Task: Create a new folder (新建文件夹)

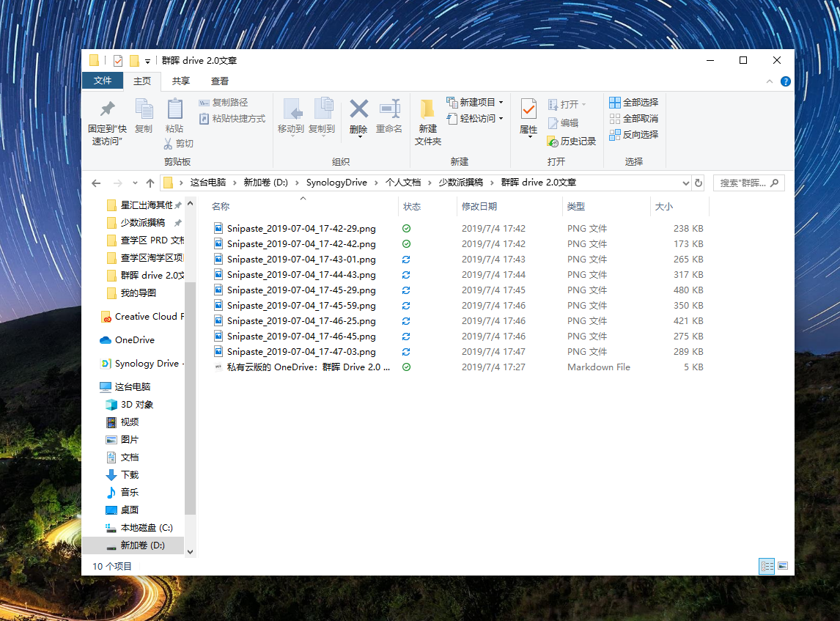Action: coord(428,122)
